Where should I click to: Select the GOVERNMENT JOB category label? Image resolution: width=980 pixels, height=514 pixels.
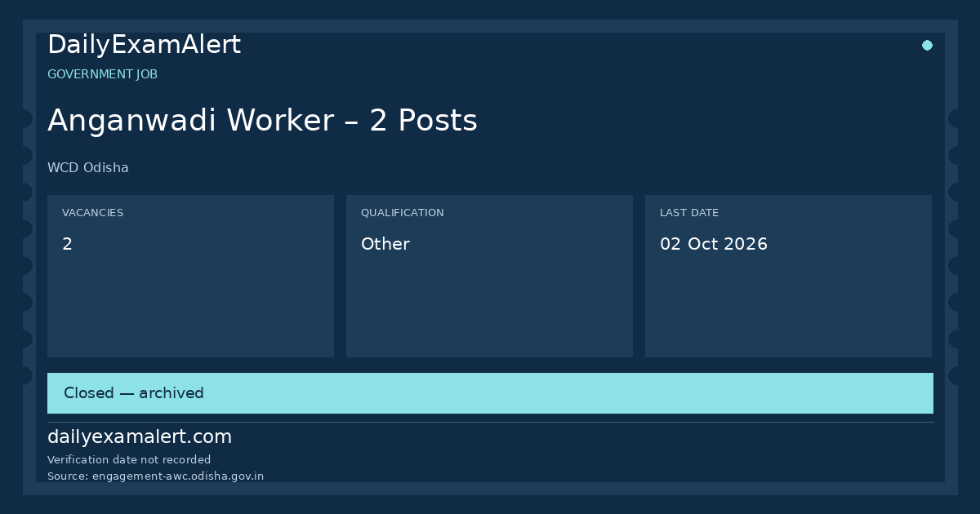coord(102,74)
